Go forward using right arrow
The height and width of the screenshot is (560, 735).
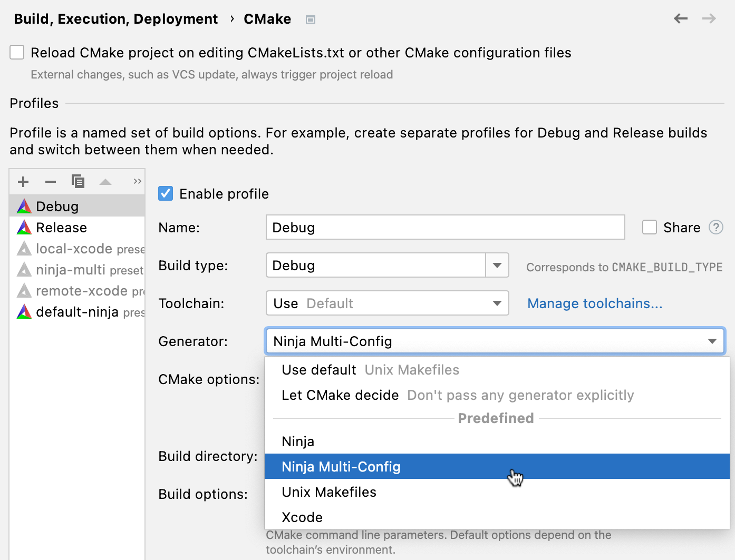tap(709, 19)
